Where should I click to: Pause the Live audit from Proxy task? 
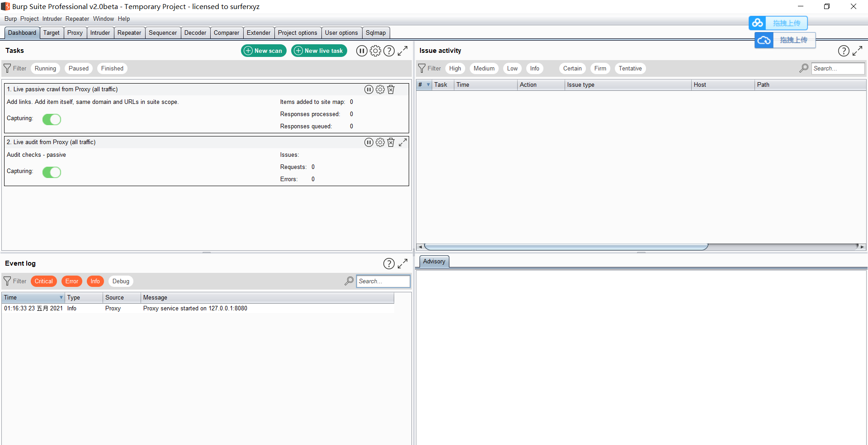[x=369, y=142]
